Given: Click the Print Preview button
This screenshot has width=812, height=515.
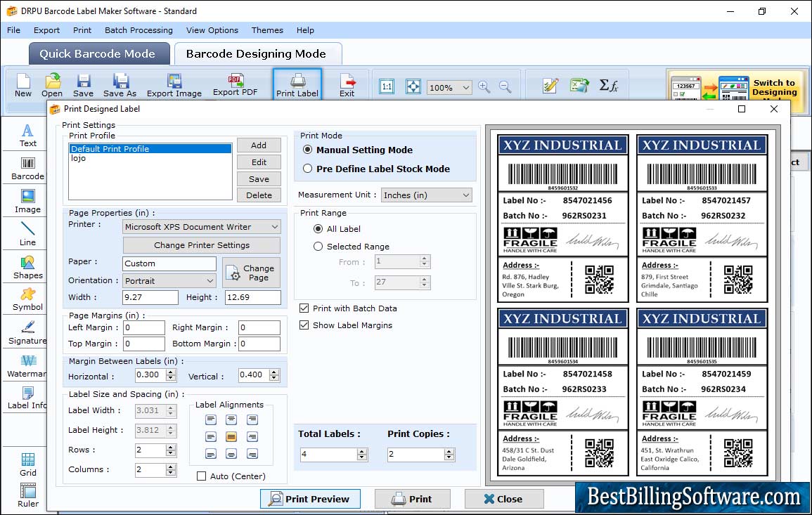Looking at the screenshot, I should [x=310, y=499].
